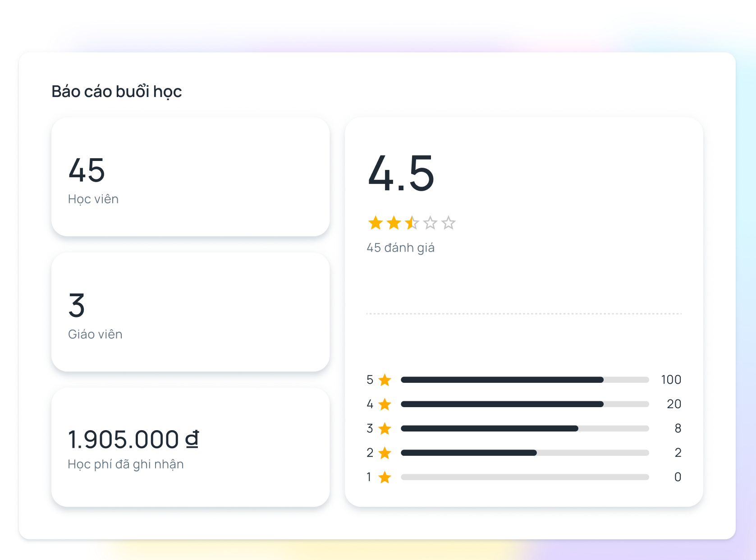Click the 5-star rating progress bar
The width and height of the screenshot is (756, 560).
(x=524, y=380)
